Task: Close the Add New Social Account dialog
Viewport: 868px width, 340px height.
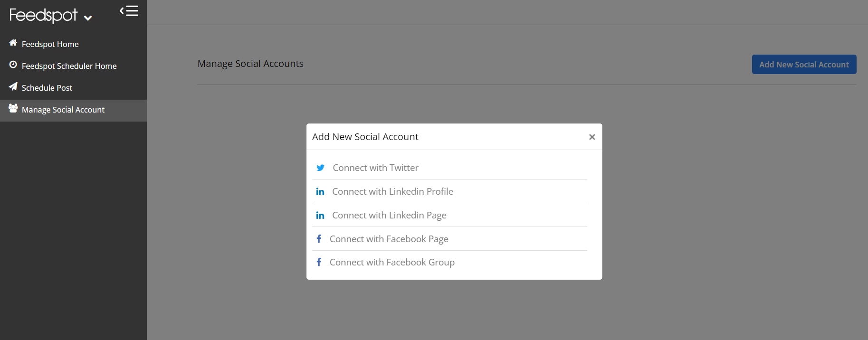Action: [x=592, y=137]
